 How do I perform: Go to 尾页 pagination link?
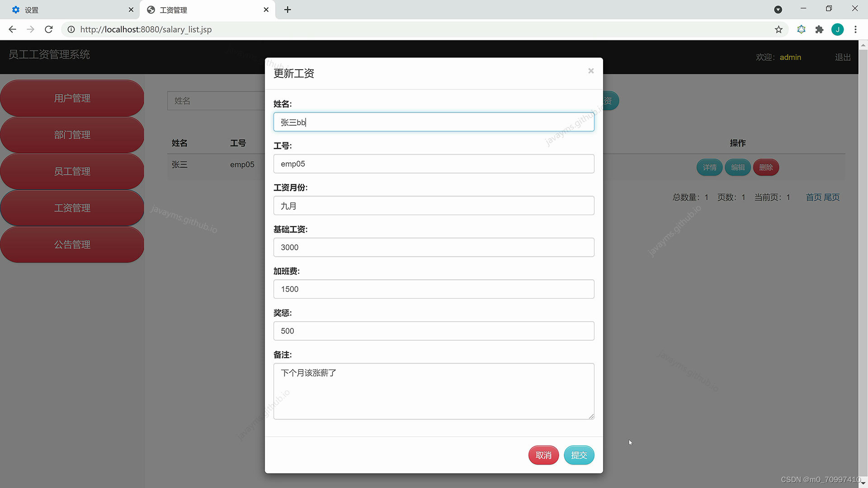point(831,197)
